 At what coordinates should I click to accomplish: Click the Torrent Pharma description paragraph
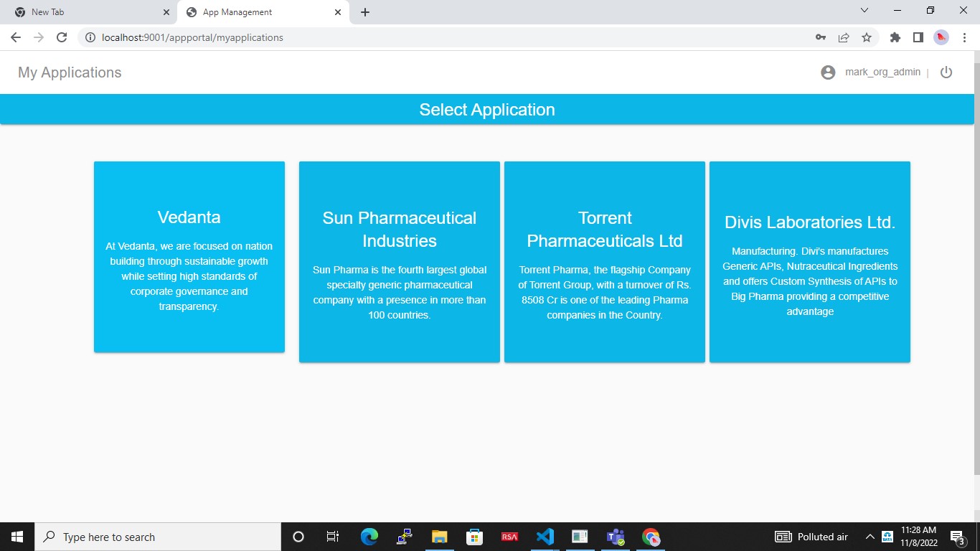[605, 293]
